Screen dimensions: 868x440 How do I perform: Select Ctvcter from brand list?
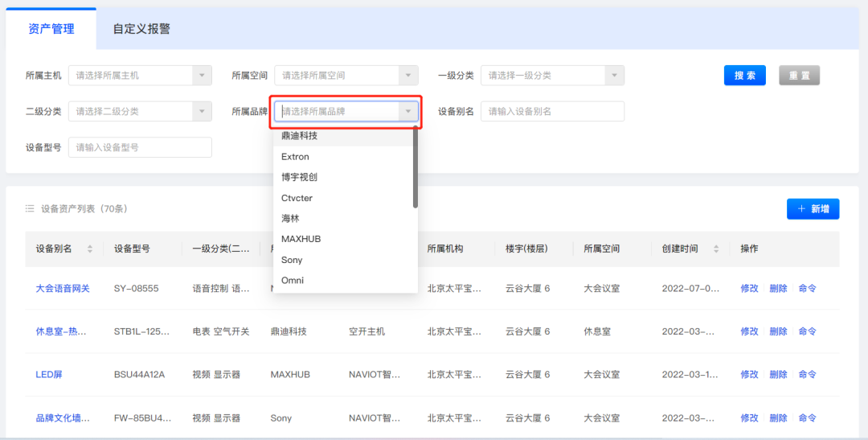tap(345, 198)
